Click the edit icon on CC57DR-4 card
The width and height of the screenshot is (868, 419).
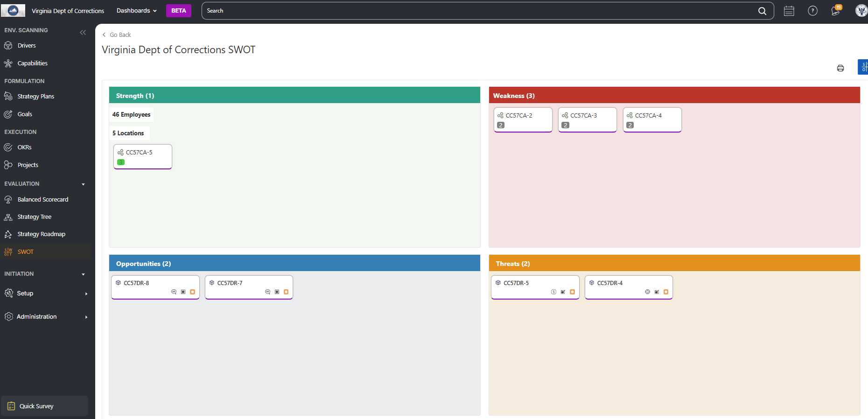pyautogui.click(x=657, y=292)
